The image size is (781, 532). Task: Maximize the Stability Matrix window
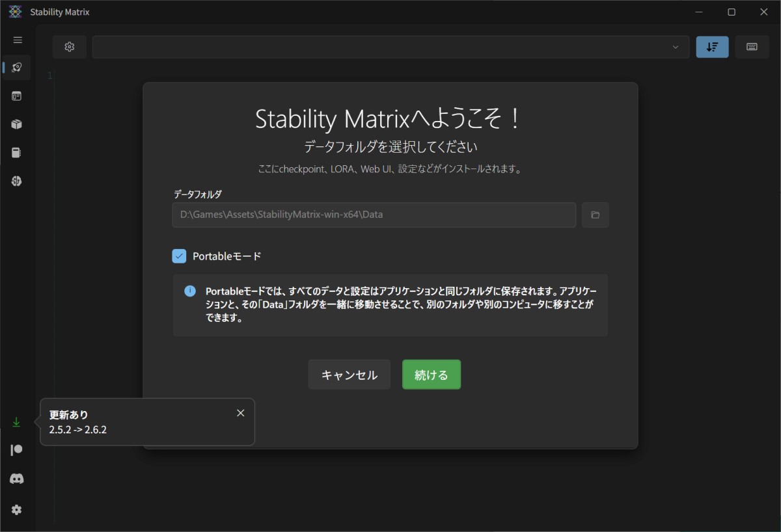pyautogui.click(x=732, y=12)
